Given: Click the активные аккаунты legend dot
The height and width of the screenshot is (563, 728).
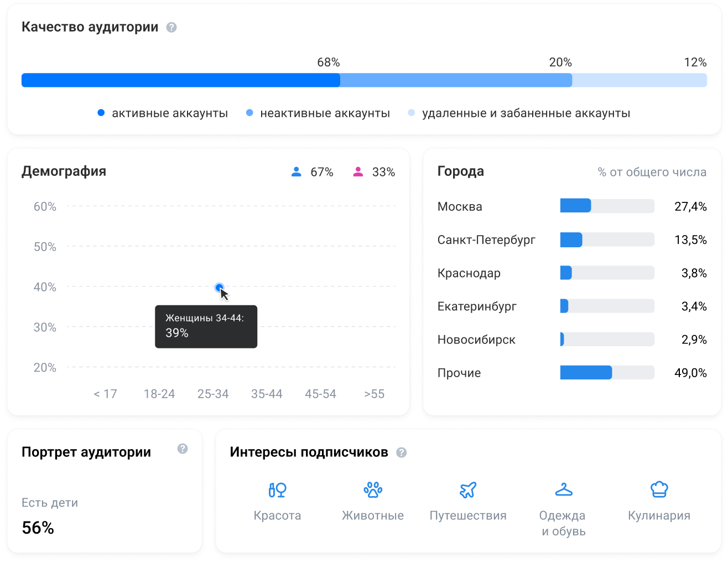Looking at the screenshot, I should pos(101,113).
